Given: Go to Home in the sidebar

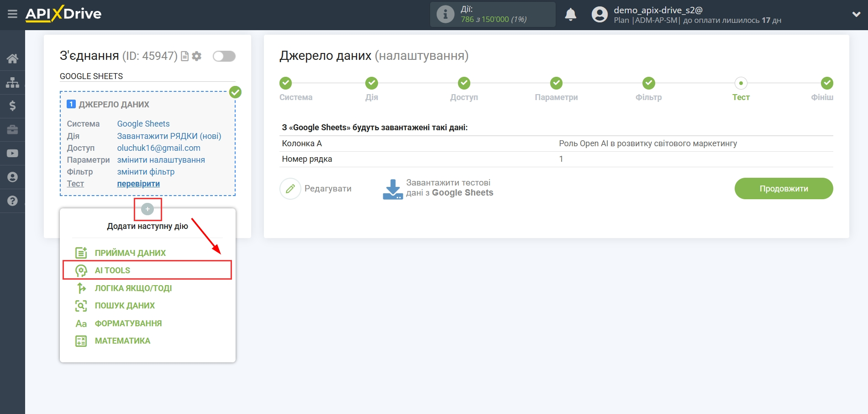Looking at the screenshot, I should (x=12, y=58).
